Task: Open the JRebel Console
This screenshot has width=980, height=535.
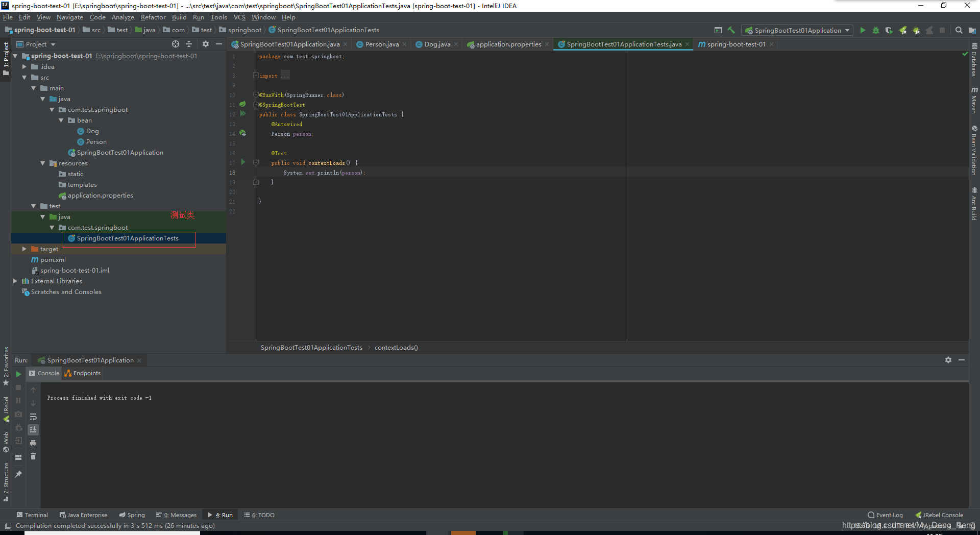Action: click(939, 515)
